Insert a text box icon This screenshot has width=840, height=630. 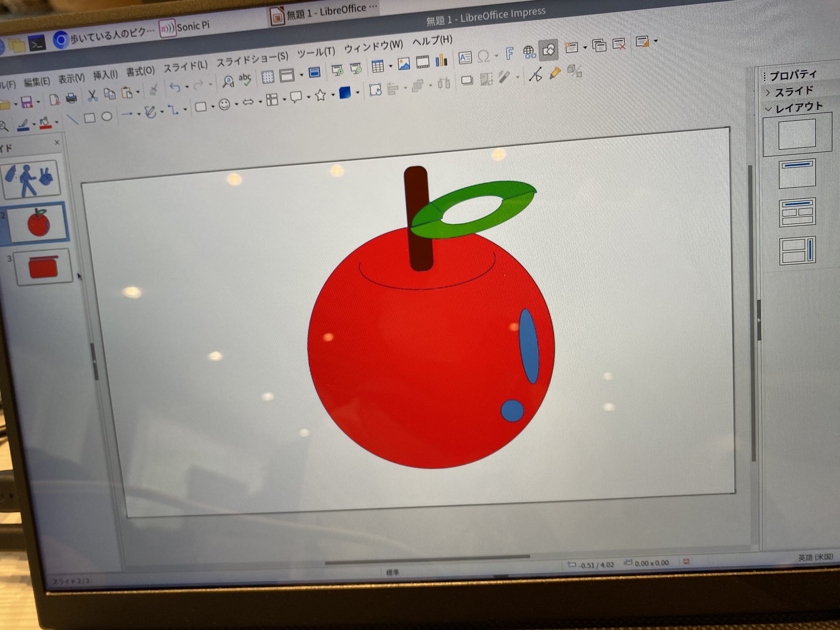click(x=465, y=58)
